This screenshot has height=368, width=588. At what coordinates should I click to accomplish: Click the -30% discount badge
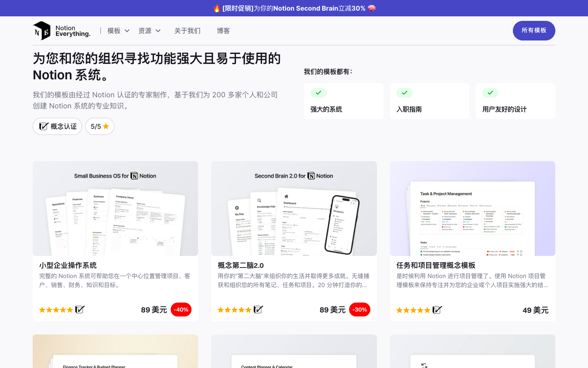360,310
